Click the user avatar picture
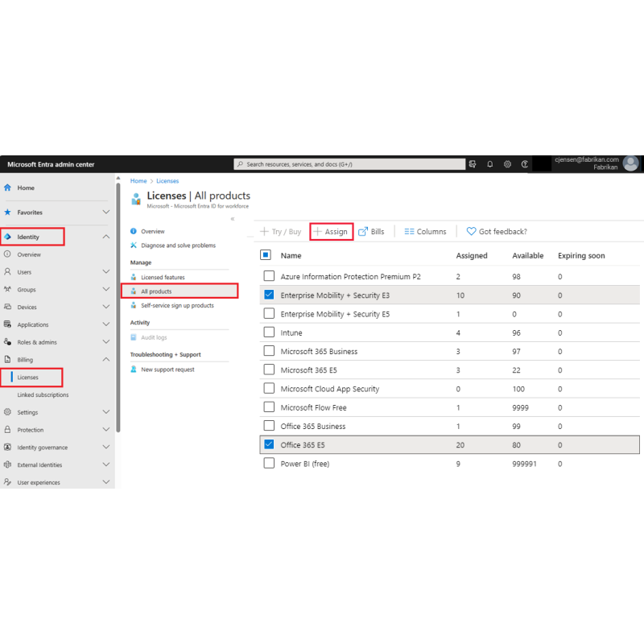 click(x=631, y=163)
